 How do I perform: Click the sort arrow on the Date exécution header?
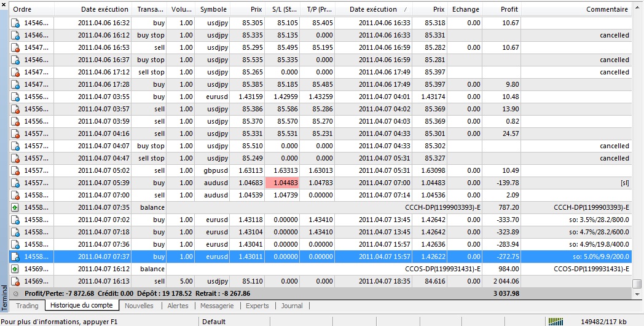tap(405, 10)
